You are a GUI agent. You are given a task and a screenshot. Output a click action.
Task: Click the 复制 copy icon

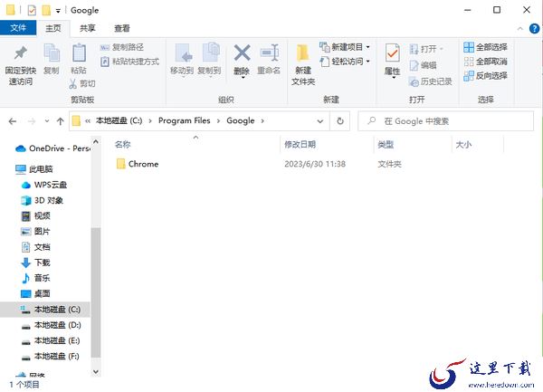52,53
